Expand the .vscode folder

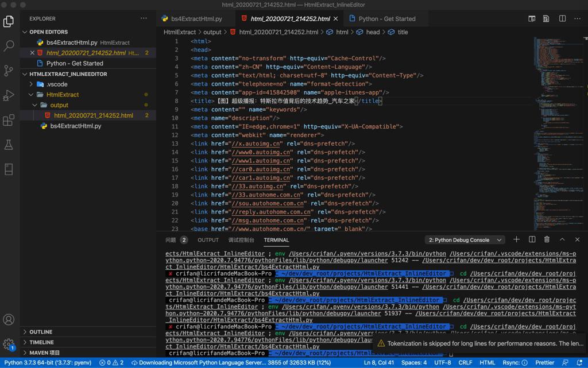[x=57, y=84]
